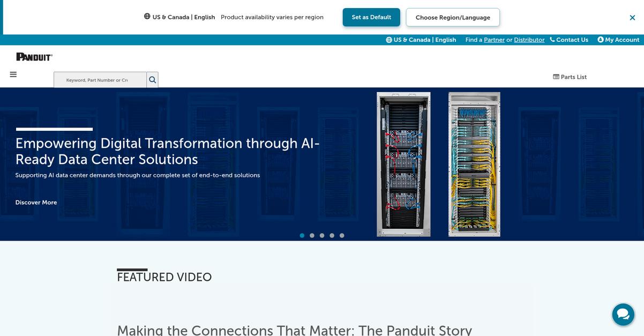The height and width of the screenshot is (336, 644).
Task: Open the live chat bubble
Action: point(623,315)
